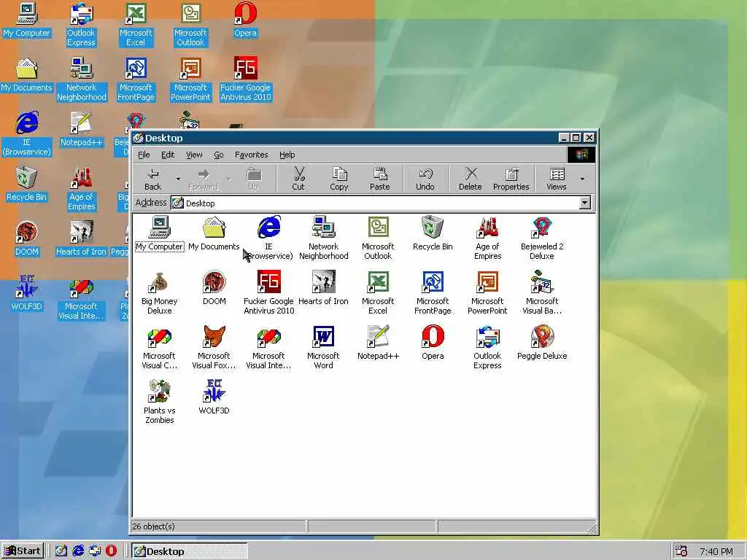Select Network Neighborhood in Desktop window
This screenshot has width=747, height=560.
coord(323,238)
